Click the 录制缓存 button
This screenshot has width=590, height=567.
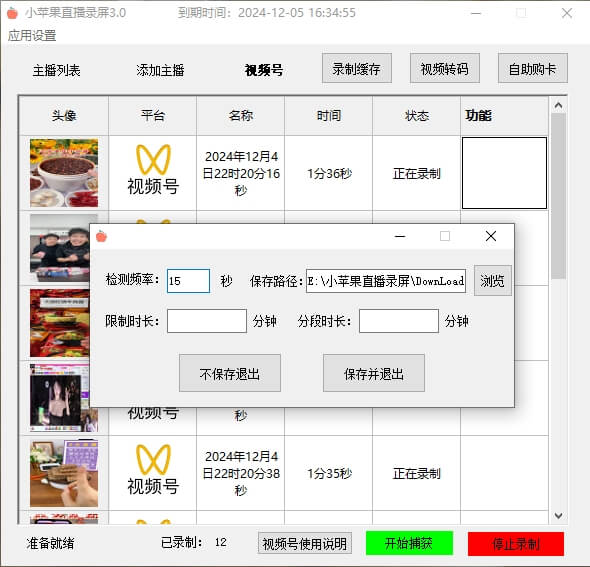357,68
